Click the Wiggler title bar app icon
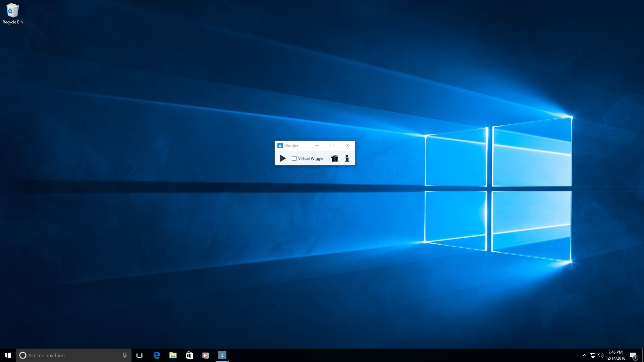 pyautogui.click(x=280, y=145)
